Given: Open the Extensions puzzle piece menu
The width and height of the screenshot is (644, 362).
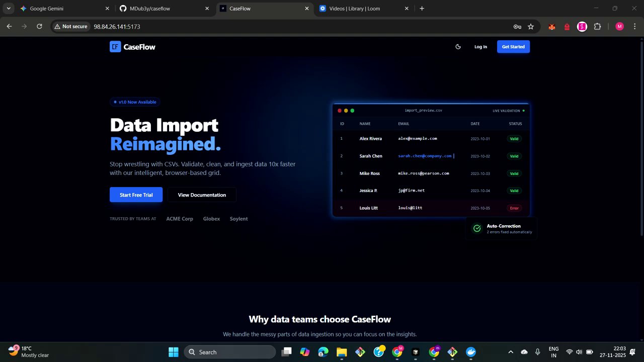Looking at the screenshot, I should (597, 27).
